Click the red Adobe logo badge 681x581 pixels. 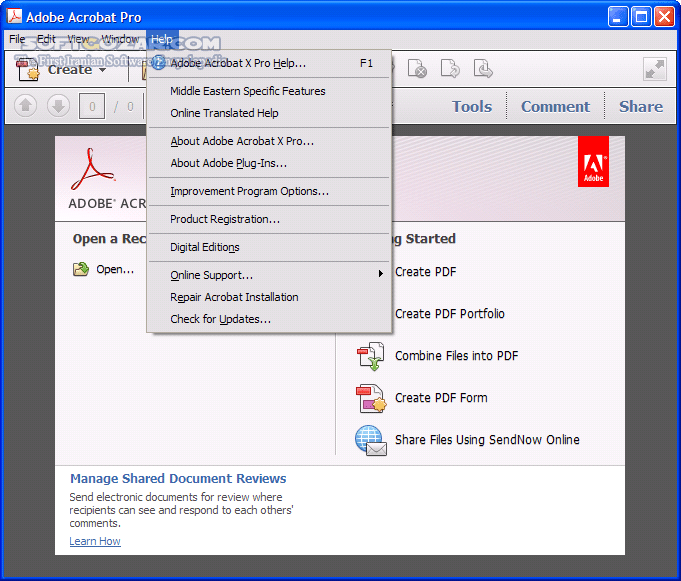(593, 162)
